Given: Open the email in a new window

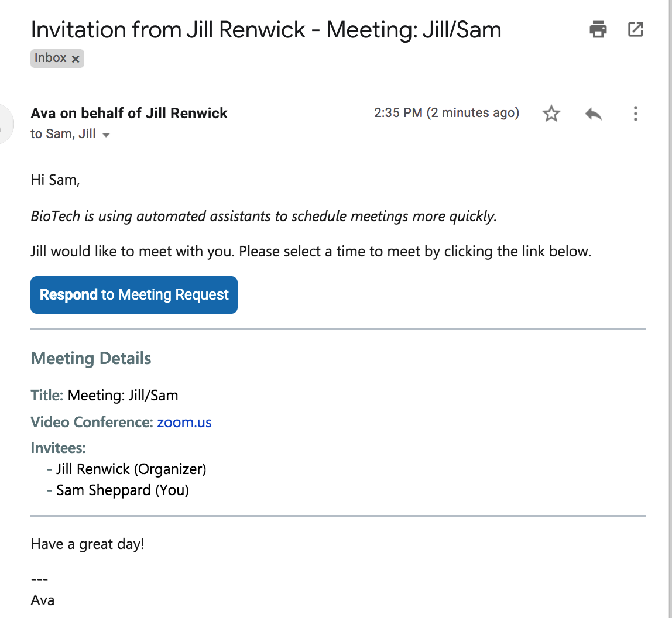Looking at the screenshot, I should tap(636, 29).
